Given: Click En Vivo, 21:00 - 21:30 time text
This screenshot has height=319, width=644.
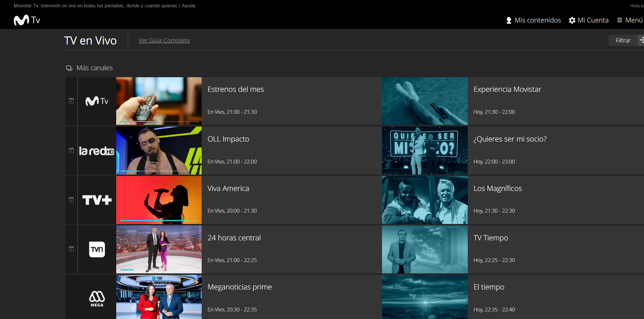Looking at the screenshot, I should [x=232, y=112].
